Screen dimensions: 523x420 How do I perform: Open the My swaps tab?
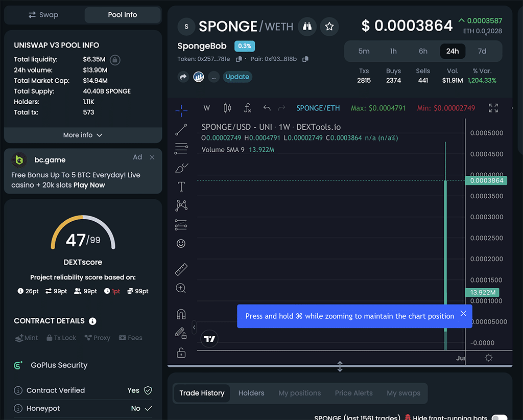[x=403, y=393]
